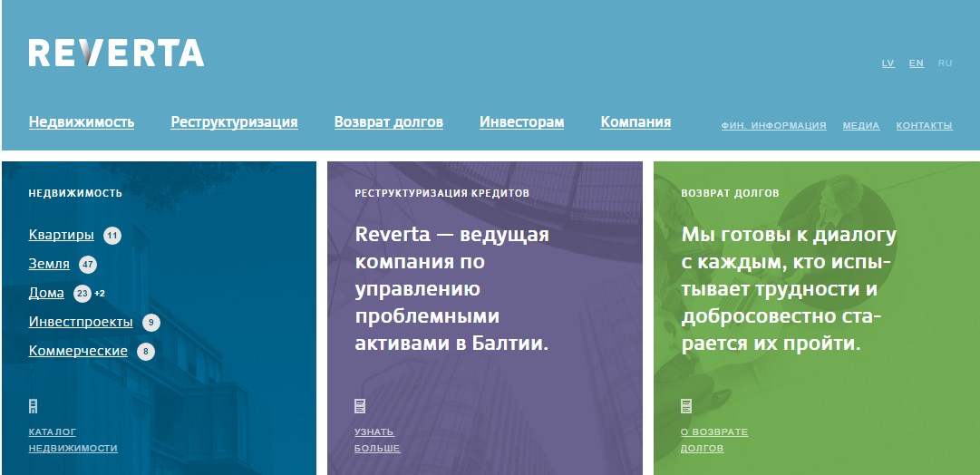This screenshot has height=475, width=980.
Task: Click the 47 badge next to Земля
Action: [x=87, y=265]
